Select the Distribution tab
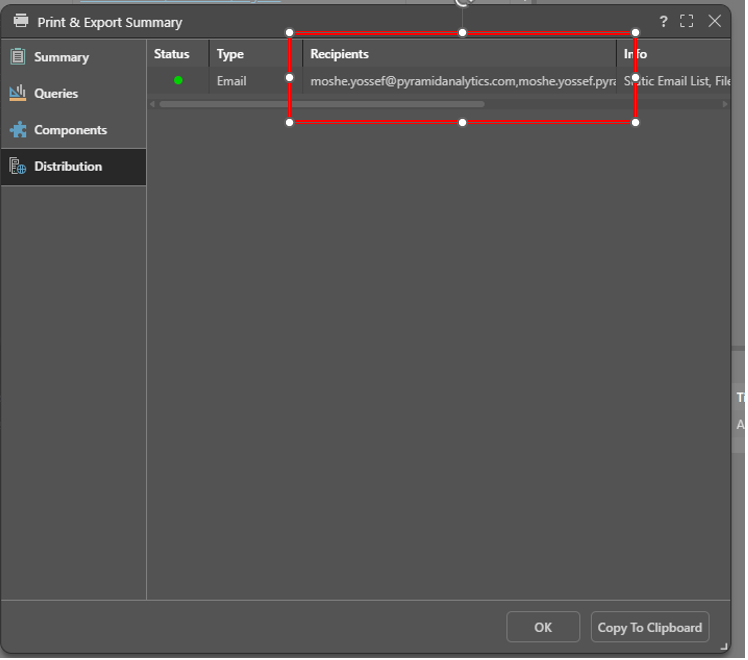The height and width of the screenshot is (660, 748). tap(73, 166)
